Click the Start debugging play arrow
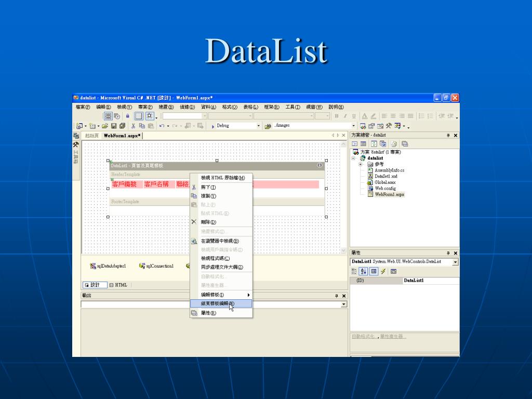532x399 pixels. [212, 126]
